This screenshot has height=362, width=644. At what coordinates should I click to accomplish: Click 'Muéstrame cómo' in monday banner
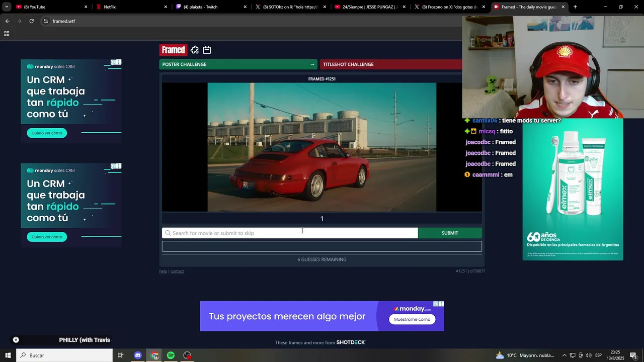click(412, 319)
